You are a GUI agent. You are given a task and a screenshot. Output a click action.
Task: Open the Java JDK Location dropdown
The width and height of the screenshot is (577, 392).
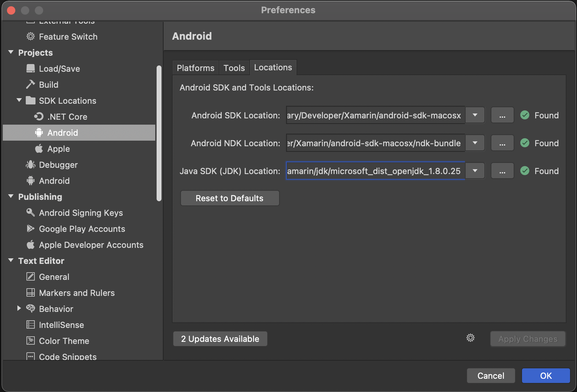point(475,171)
